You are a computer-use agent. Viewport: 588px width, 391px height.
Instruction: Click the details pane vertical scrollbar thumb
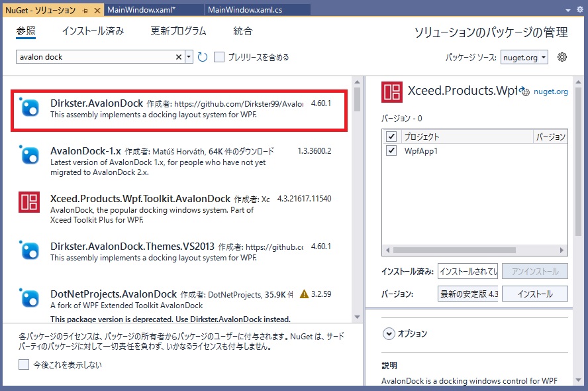578,161
